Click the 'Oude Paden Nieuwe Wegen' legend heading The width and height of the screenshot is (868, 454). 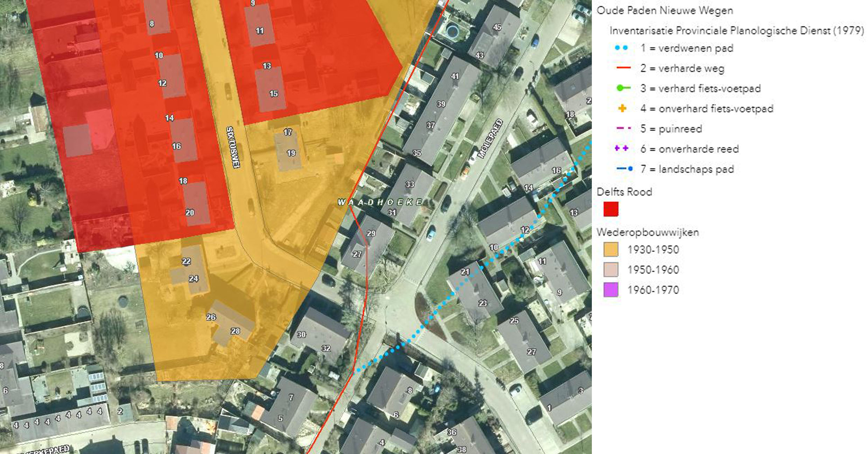click(665, 11)
